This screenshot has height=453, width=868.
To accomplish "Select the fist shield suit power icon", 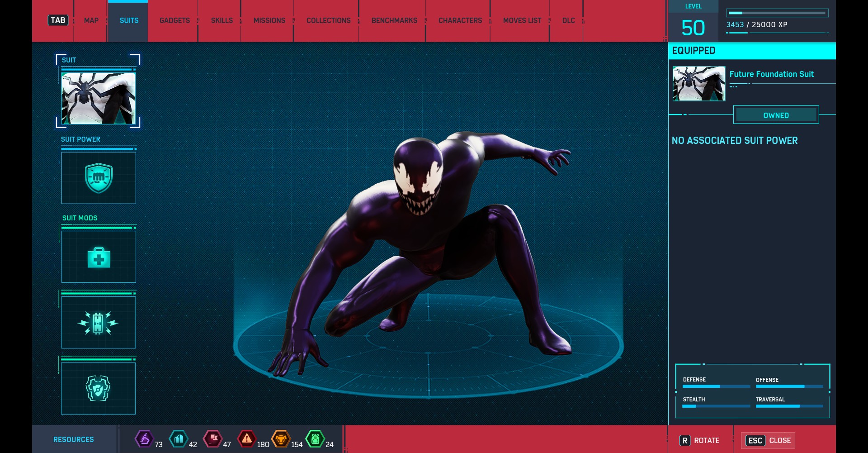I will [x=99, y=178].
